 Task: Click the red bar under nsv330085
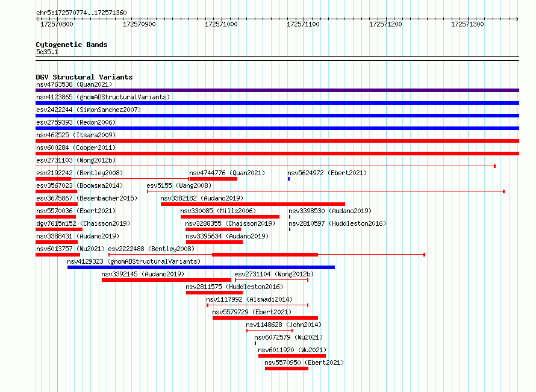coord(229,217)
